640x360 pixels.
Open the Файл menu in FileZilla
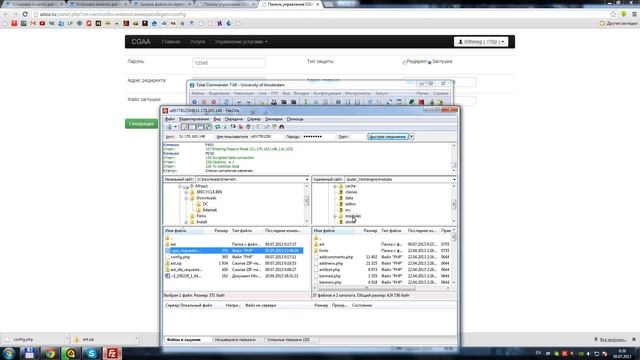click(170, 119)
